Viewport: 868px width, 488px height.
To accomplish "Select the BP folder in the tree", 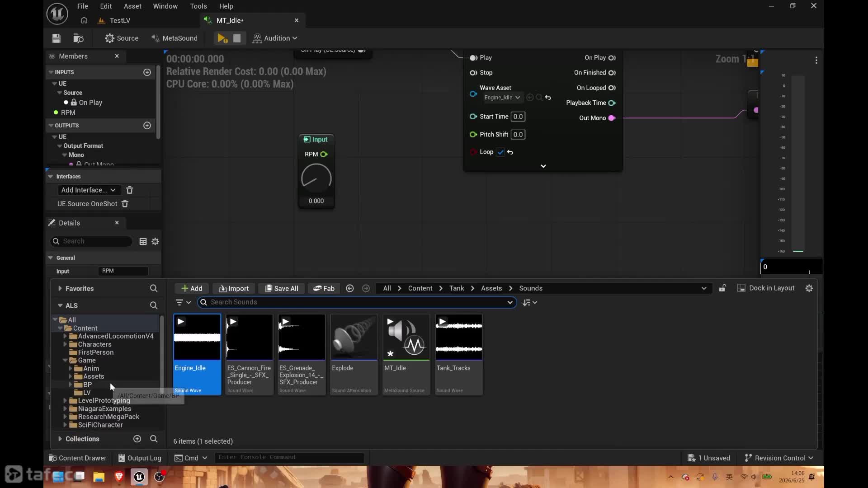I will [87, 385].
